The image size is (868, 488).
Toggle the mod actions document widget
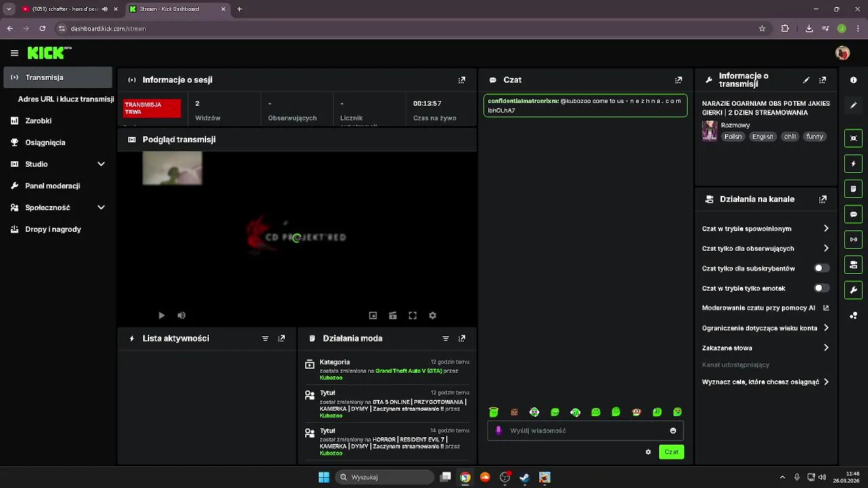853,189
